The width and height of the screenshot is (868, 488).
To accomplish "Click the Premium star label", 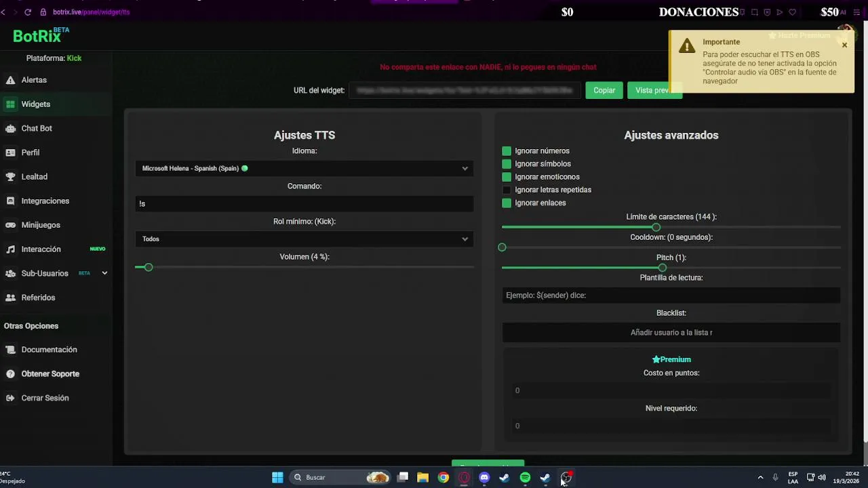I will [x=671, y=359].
